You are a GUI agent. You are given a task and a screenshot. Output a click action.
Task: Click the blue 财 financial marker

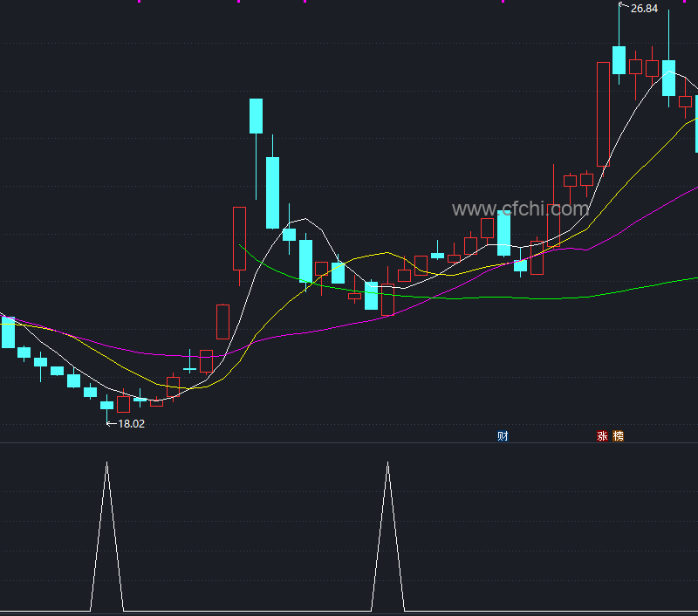tap(503, 435)
